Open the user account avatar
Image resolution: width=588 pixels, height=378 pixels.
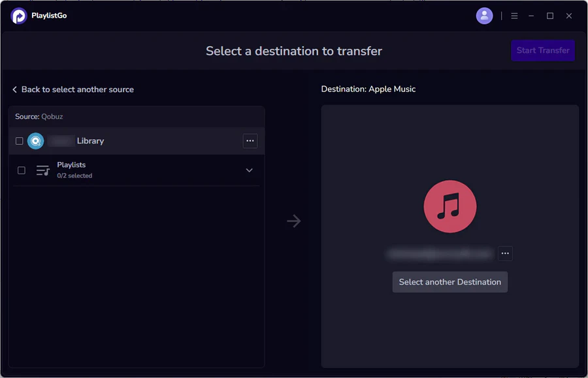coord(484,16)
